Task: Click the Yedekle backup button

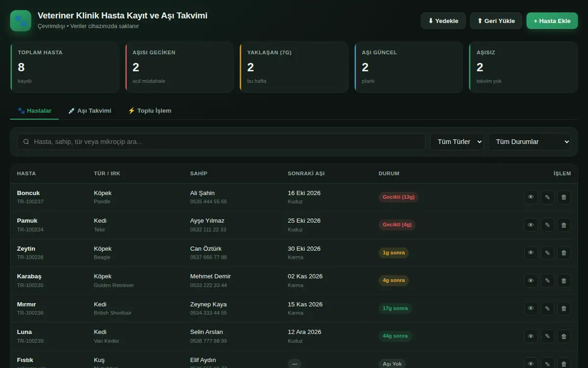Action: coord(443,21)
